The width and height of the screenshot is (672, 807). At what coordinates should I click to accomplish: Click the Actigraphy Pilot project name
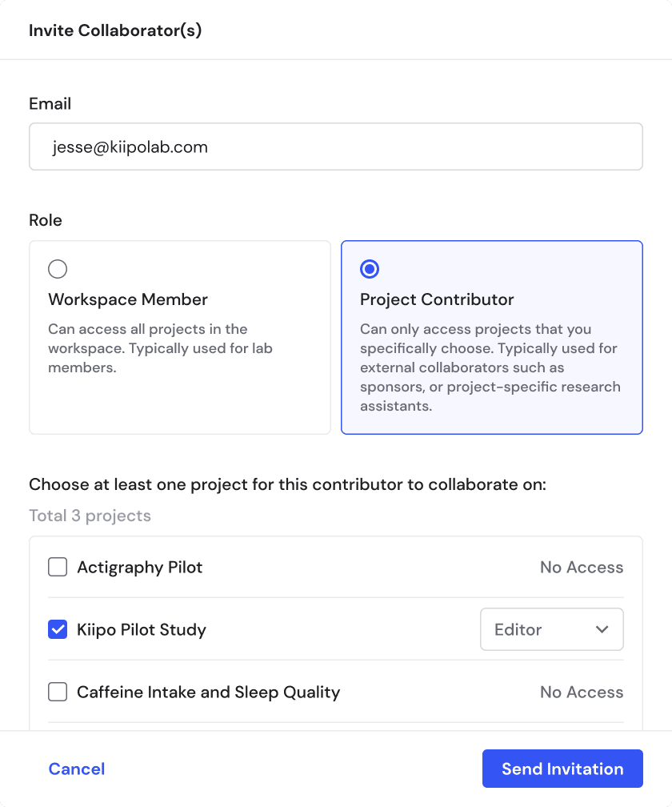pyautogui.click(x=139, y=567)
